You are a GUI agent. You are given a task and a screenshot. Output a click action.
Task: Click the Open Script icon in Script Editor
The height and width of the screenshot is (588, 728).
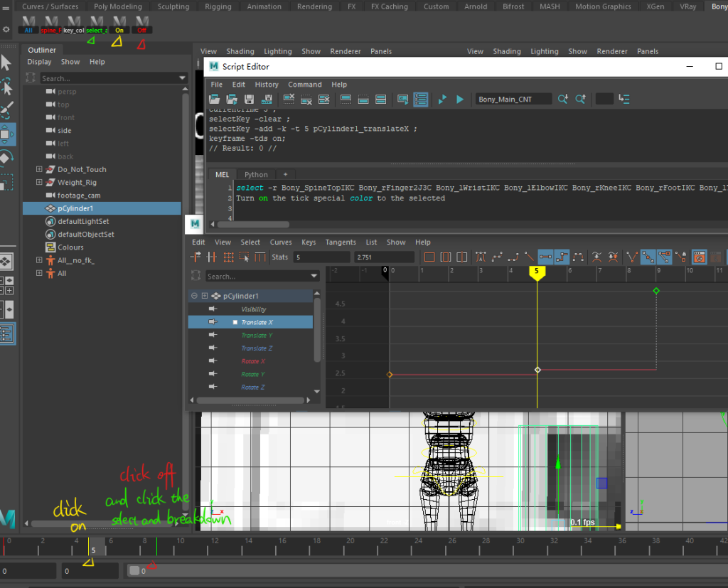click(x=214, y=99)
